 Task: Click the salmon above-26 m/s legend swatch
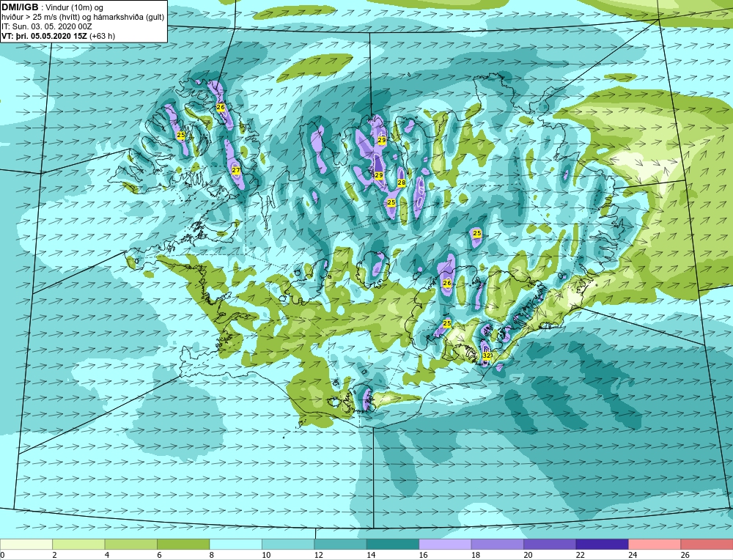click(x=707, y=544)
